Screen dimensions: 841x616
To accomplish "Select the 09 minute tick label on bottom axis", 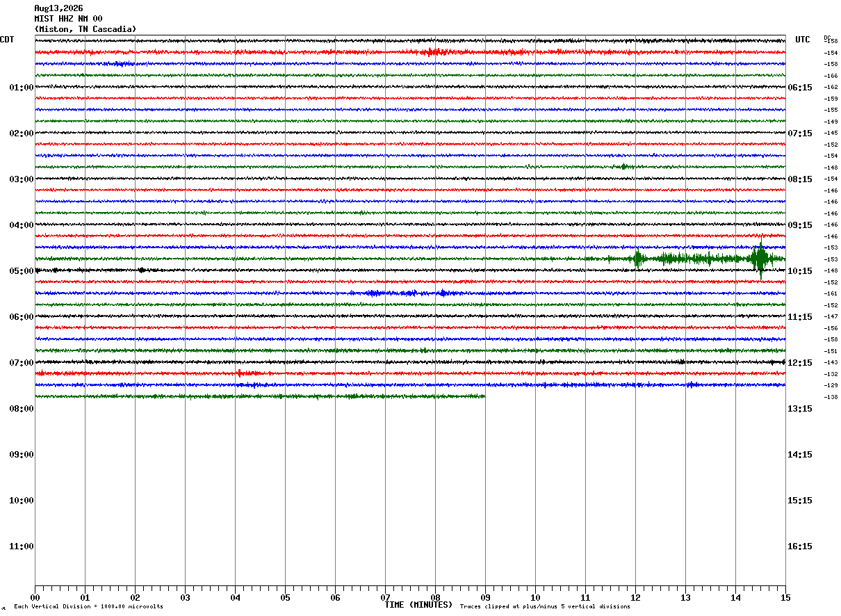I will (x=485, y=597).
